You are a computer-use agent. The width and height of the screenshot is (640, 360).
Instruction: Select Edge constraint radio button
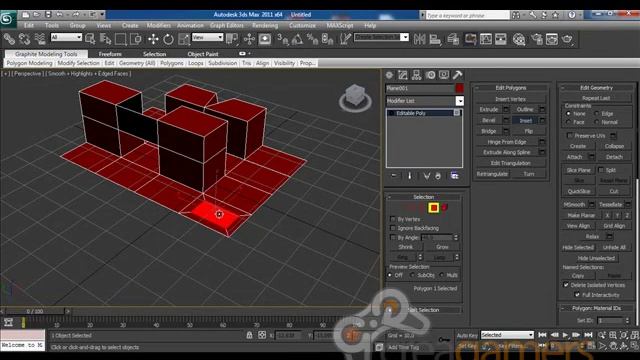coord(596,113)
